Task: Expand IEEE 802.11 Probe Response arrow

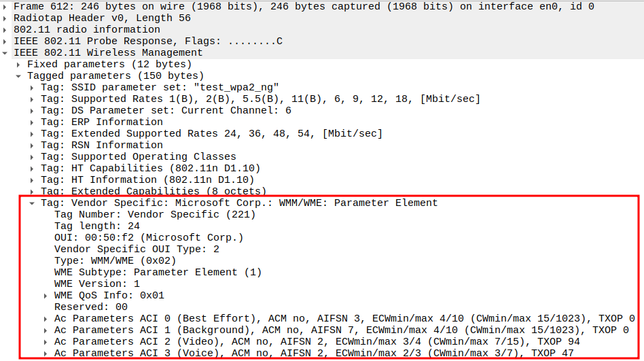Action: [x=6, y=41]
